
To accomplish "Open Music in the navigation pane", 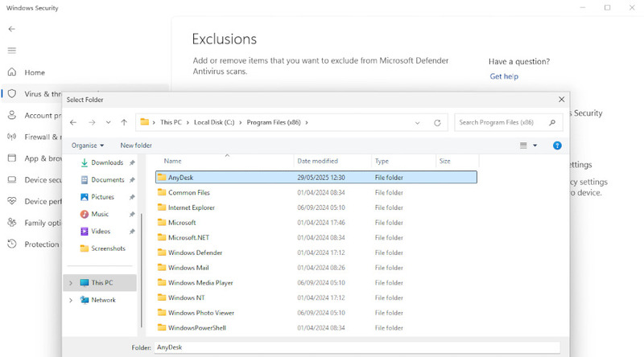I will 99,214.
